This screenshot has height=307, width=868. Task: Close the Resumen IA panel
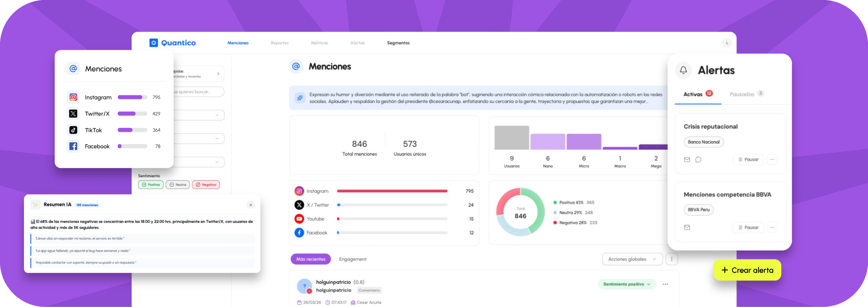(250, 205)
